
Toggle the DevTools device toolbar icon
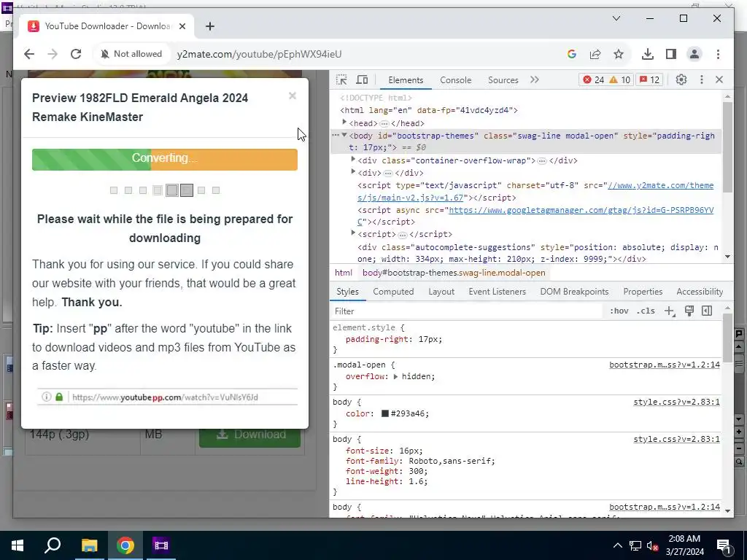pos(362,79)
